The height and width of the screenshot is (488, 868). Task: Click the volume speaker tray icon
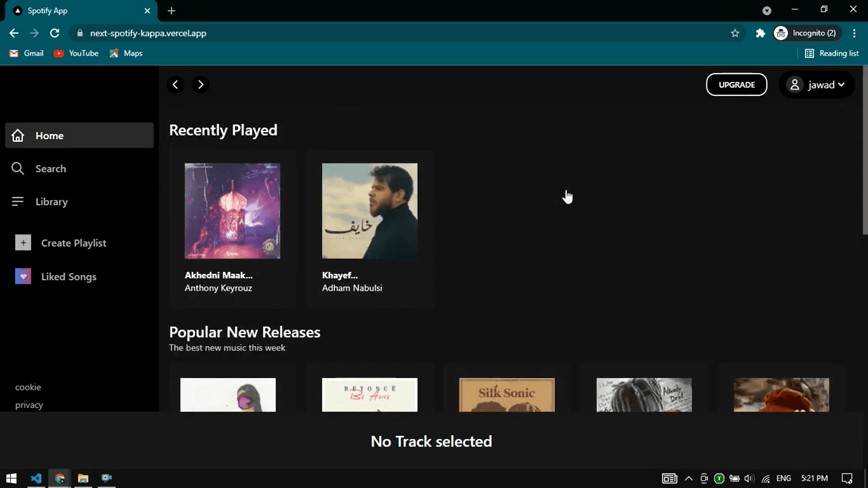(x=749, y=478)
